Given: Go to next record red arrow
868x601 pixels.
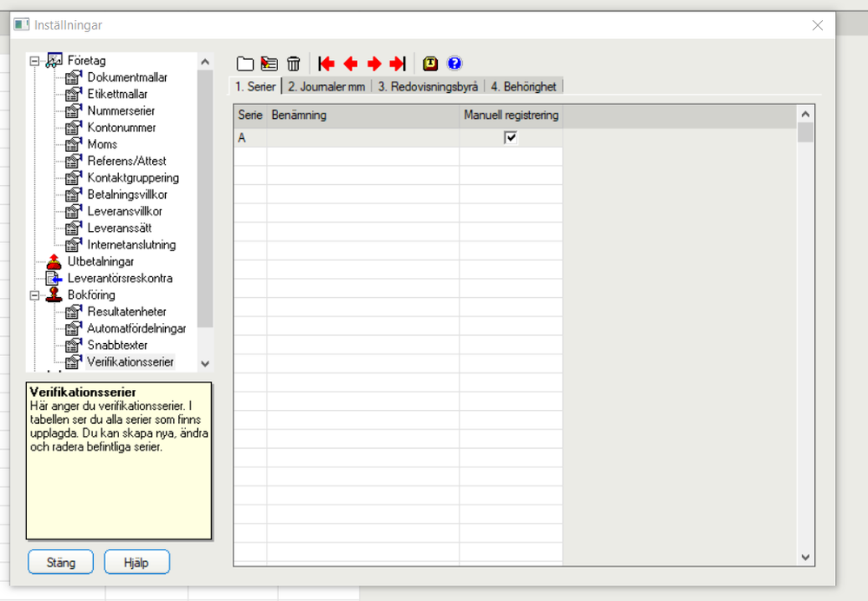Looking at the screenshot, I should [x=374, y=63].
